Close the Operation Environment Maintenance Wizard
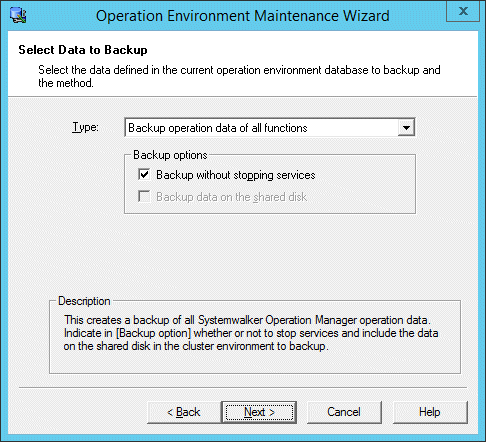 [x=463, y=11]
